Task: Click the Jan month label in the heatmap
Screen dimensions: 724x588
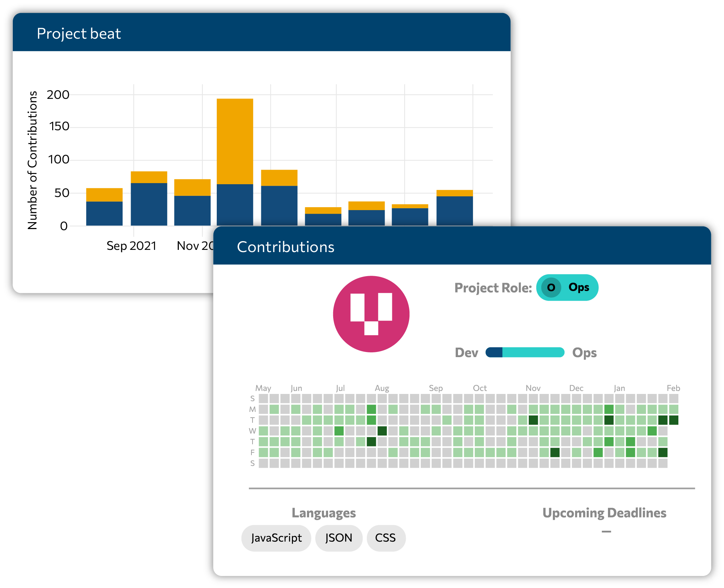Action: coord(619,388)
